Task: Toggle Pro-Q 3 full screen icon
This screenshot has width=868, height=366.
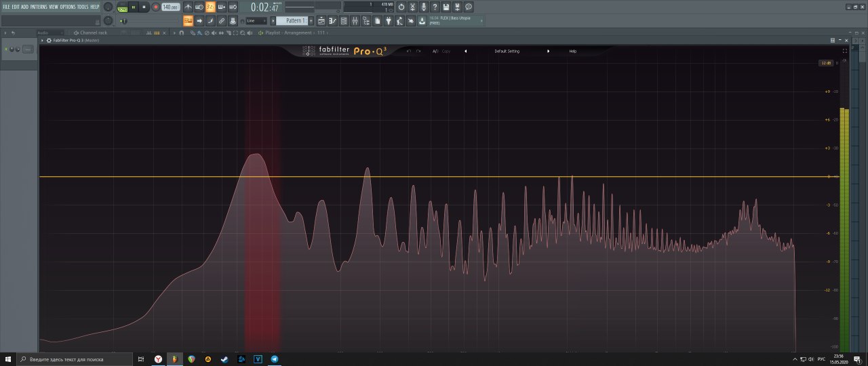Action: point(845,51)
